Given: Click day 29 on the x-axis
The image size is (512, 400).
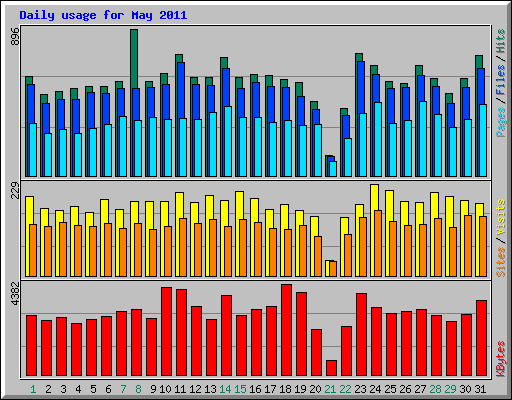Looking at the screenshot, I should point(450,389).
